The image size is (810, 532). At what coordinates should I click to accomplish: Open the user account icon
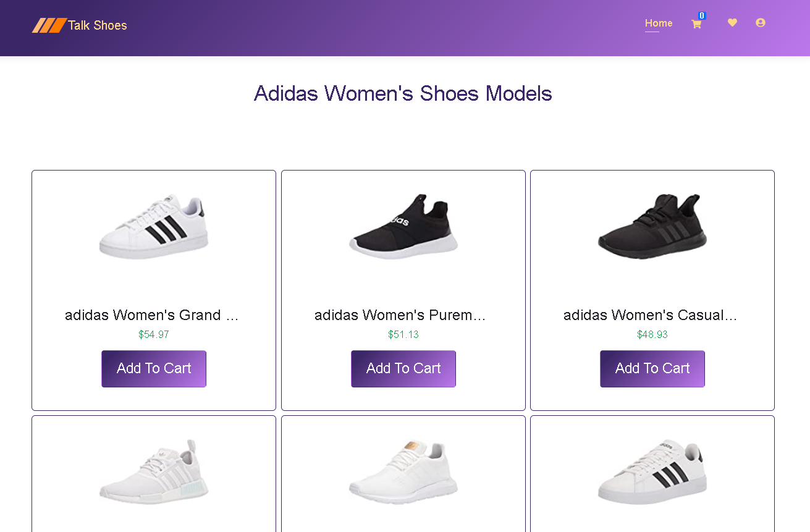point(760,22)
